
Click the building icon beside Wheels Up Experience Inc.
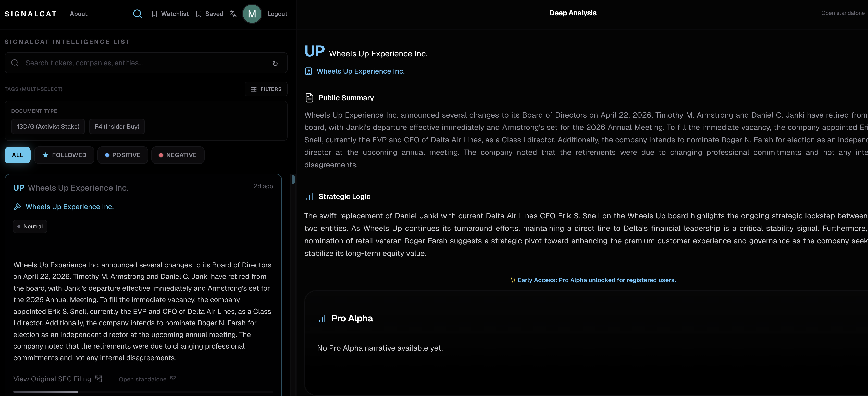point(308,71)
